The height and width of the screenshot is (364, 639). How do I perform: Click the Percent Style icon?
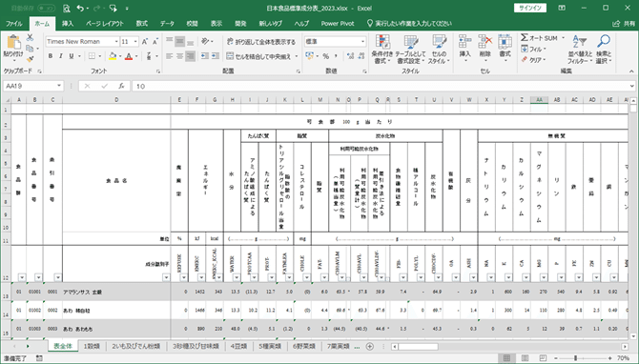325,56
